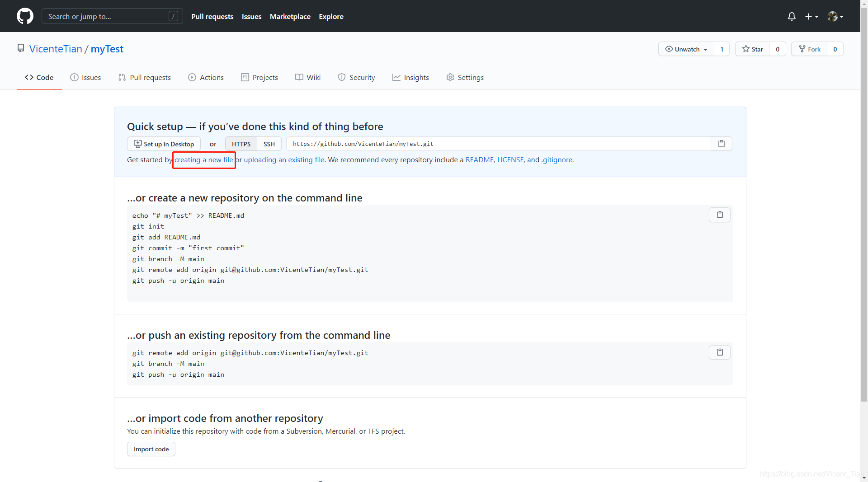868x482 pixels.
Task: Open the repository Settings tab
Action: tap(465, 77)
